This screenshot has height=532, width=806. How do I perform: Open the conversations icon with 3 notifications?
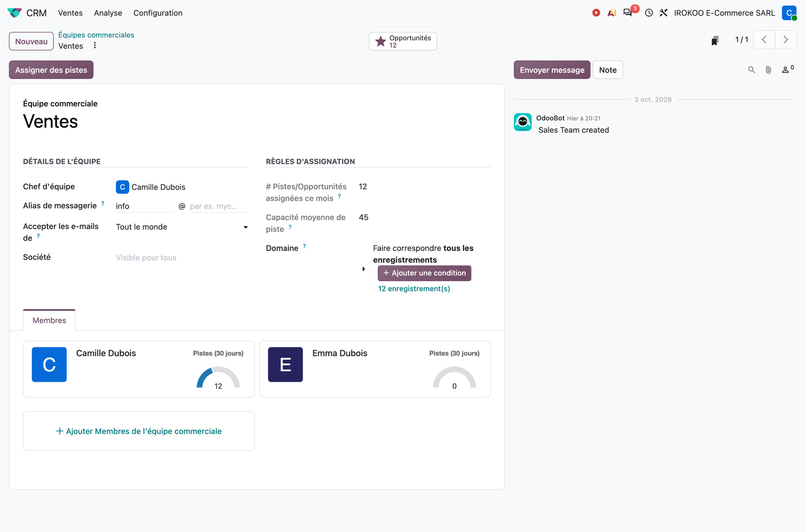(x=628, y=13)
